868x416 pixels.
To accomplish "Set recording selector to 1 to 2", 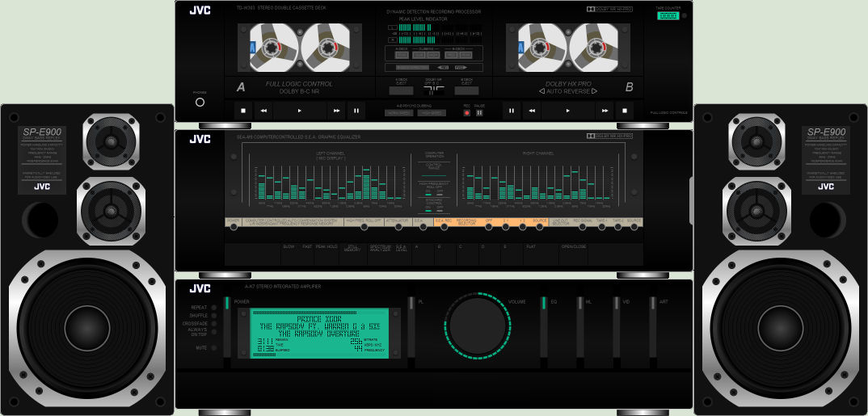I will pyautogui.click(x=523, y=227).
